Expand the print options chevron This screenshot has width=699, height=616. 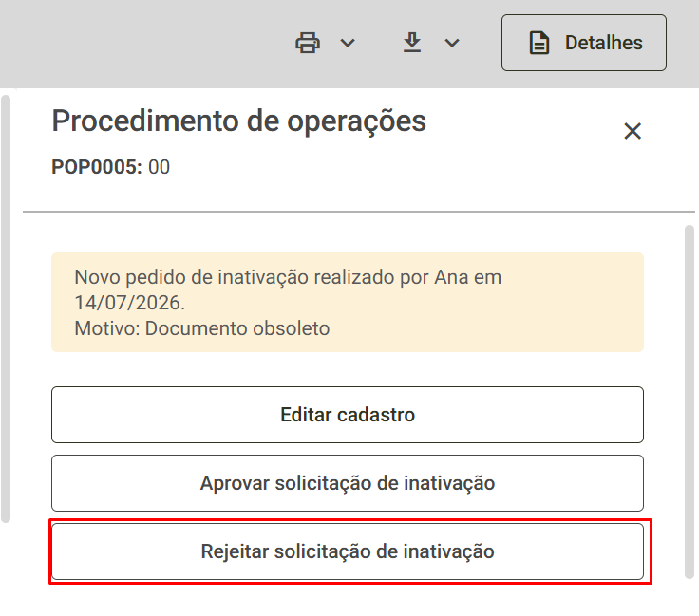(x=348, y=43)
